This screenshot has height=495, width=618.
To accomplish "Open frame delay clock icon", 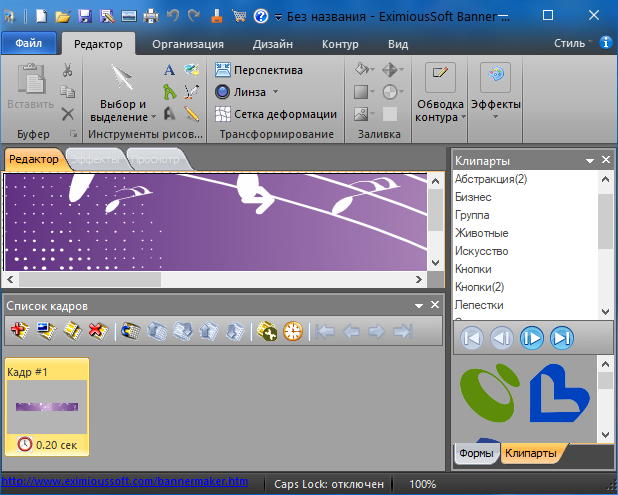I will coord(293,331).
